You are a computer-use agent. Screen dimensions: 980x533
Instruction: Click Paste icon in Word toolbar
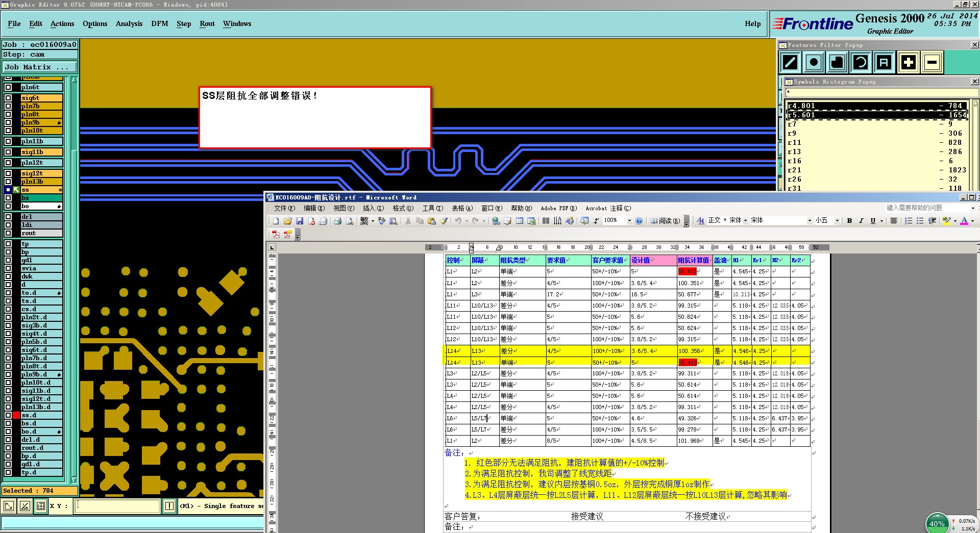click(x=432, y=221)
